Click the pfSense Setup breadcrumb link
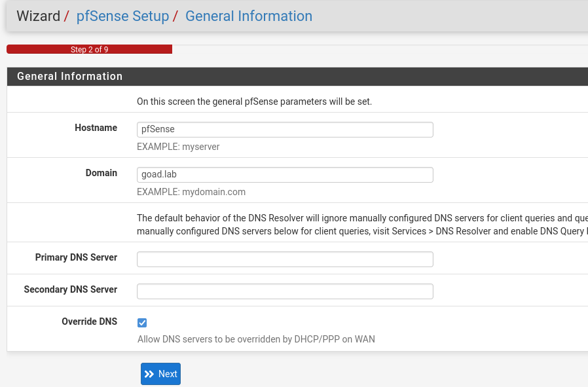 click(x=122, y=16)
